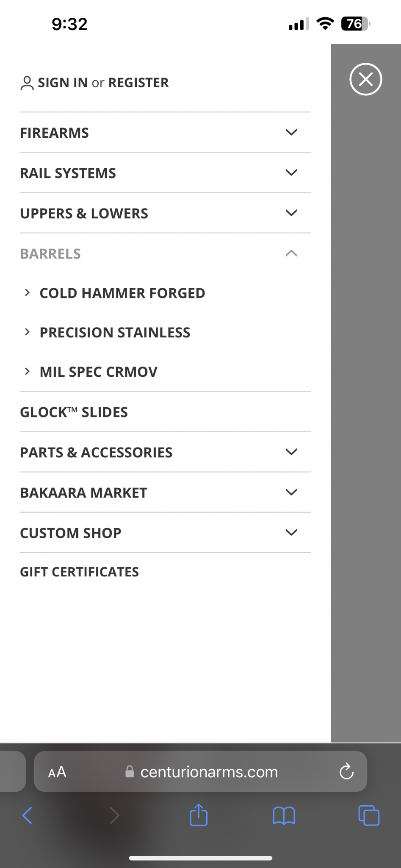Screen dimensions: 401x868
Task: Tap the centurionarms.com address field
Action: [x=200, y=772]
